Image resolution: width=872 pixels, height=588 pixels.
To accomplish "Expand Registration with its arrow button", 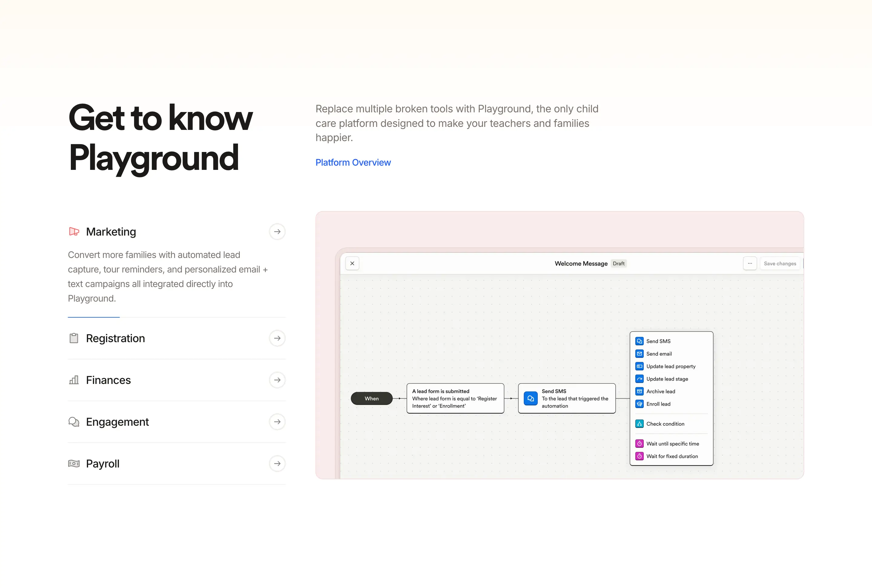I will 277,338.
